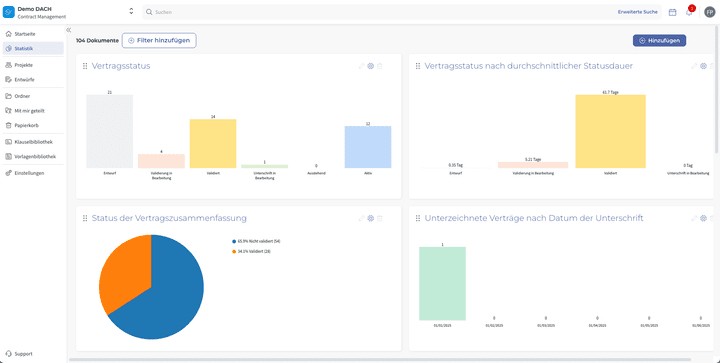
Task: Click the horizontal scrollbar at bottom
Action: coord(380,360)
